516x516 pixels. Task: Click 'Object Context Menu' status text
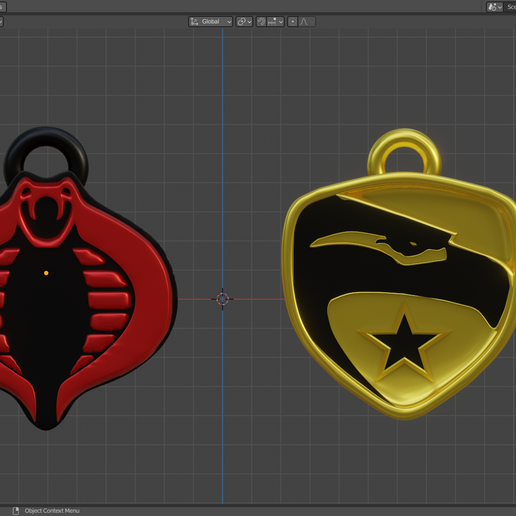pos(52,511)
